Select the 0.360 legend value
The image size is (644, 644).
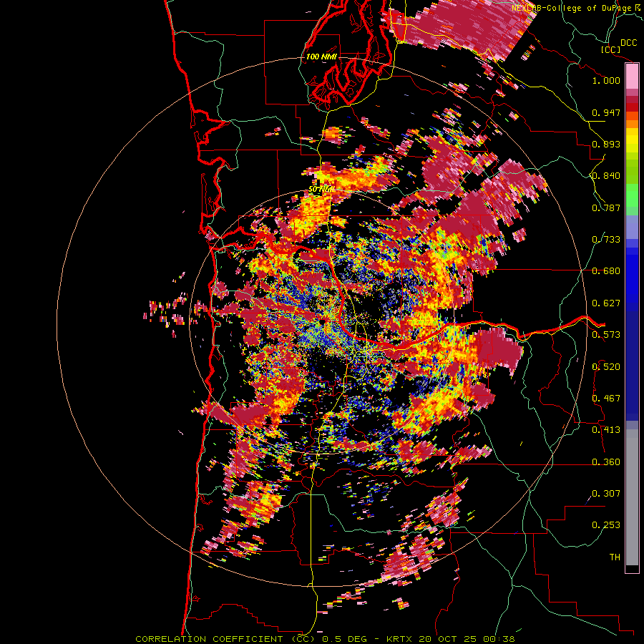(606, 462)
